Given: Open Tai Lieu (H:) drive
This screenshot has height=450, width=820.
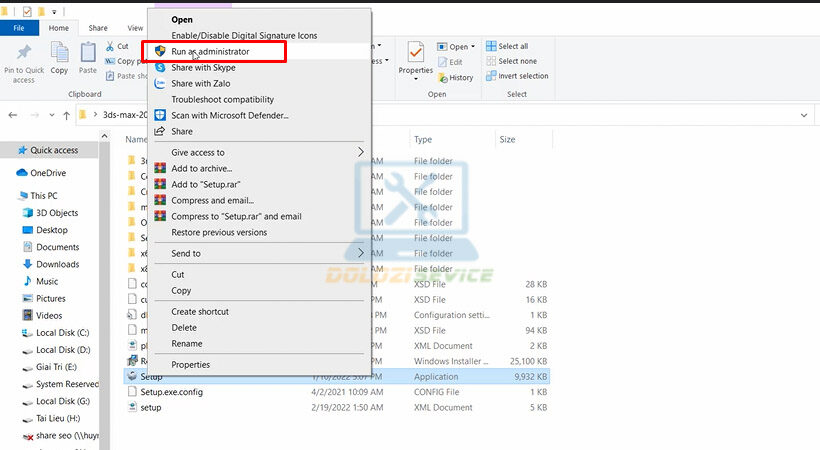Looking at the screenshot, I should point(51,419).
